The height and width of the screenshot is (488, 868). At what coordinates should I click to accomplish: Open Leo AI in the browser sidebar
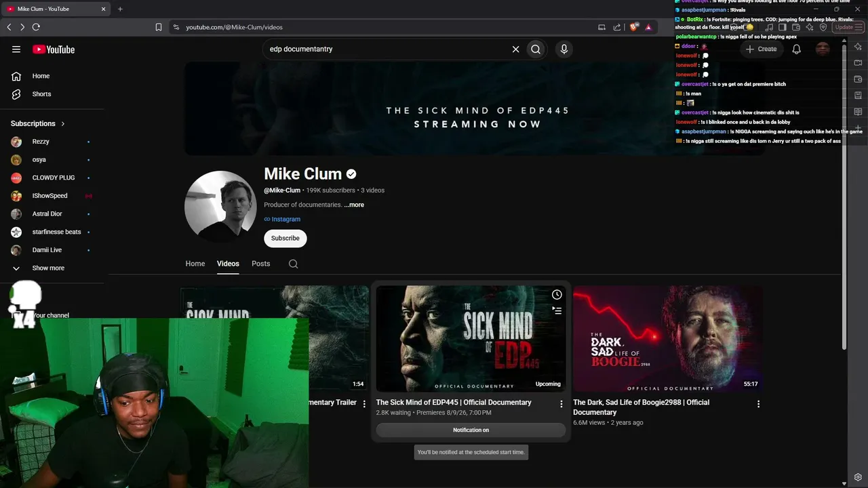point(858,47)
